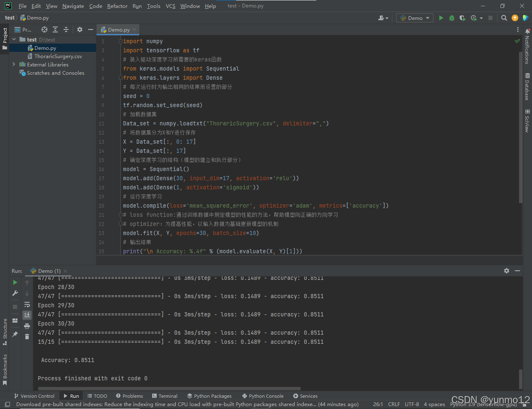The height and width of the screenshot is (409, 532).
Task: Print the console output using printer icon
Action: pyautogui.click(x=27, y=326)
